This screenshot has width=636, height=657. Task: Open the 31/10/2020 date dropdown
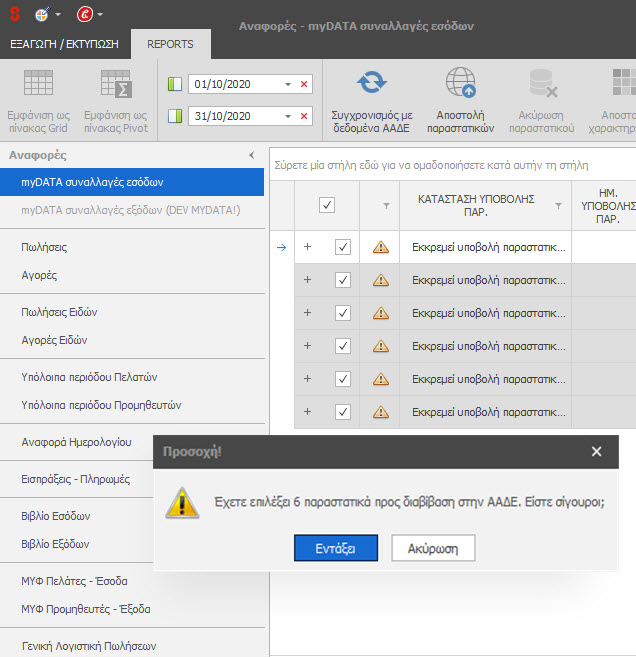[x=288, y=116]
